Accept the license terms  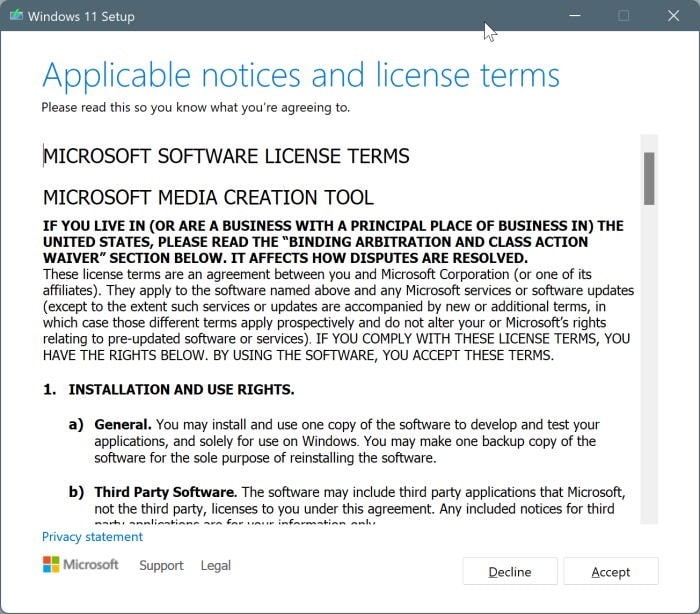(610, 571)
